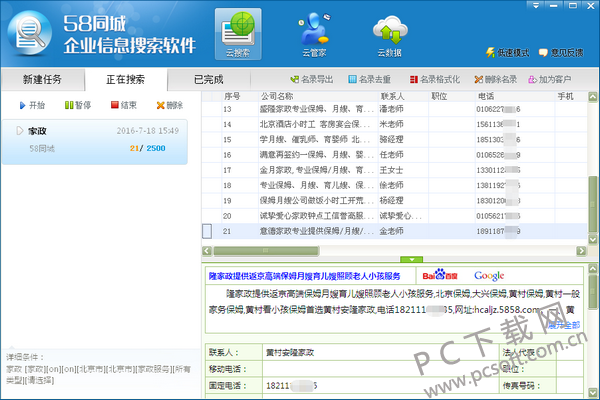The height and width of the screenshot is (400, 600).
Task: Click 名录去重 to remove duplicates
Action: (x=370, y=79)
